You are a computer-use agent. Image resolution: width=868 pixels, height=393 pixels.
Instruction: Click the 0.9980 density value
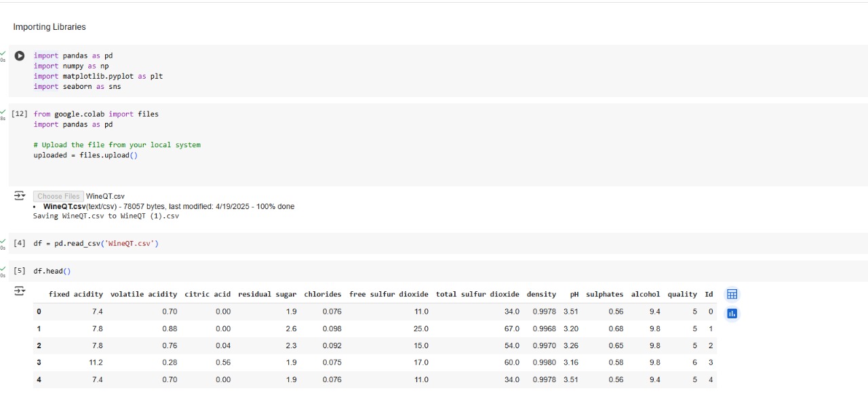pos(544,362)
